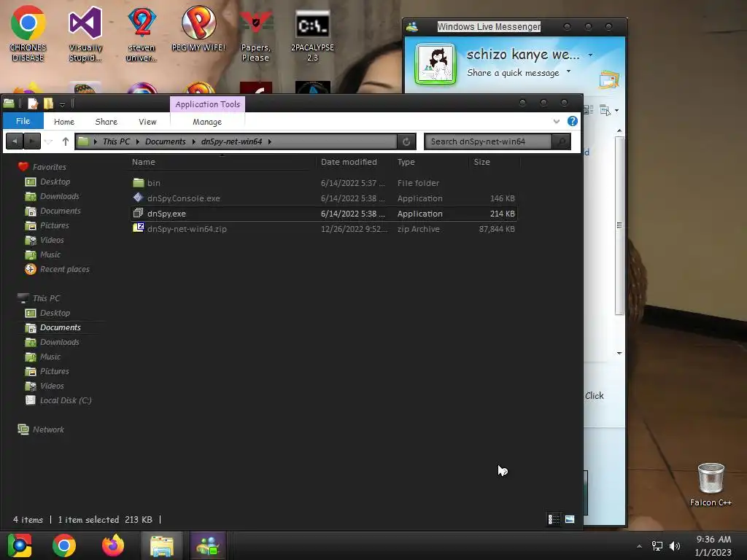Switch to Large icons view in status bar
The image size is (747, 560).
pos(570,519)
